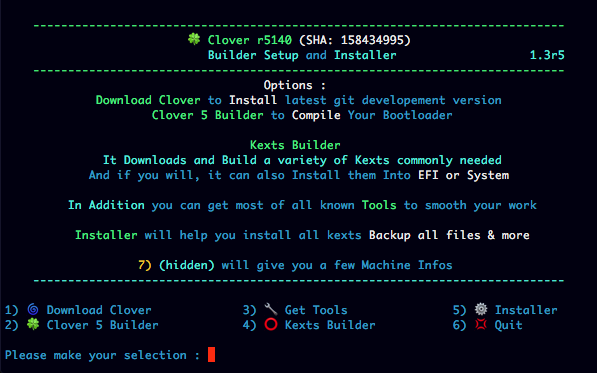597x373 pixels.
Task: Click the version number 1.3r5
Action: pos(547,55)
